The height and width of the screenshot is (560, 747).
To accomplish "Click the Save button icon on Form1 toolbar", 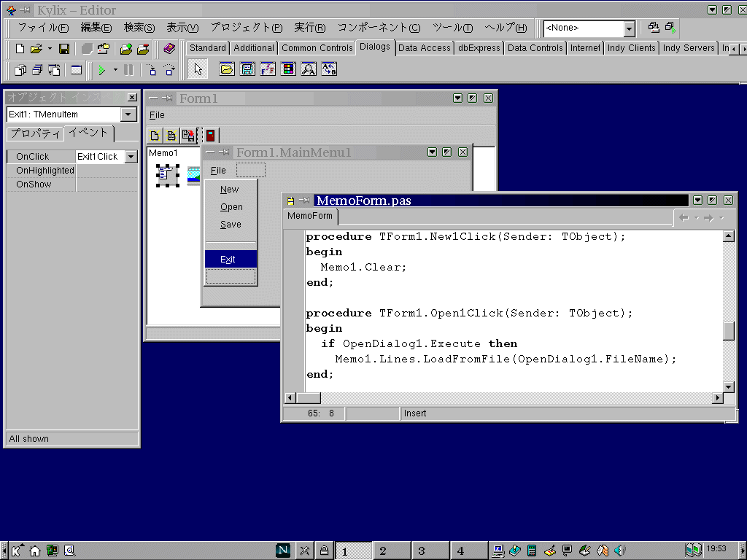I will [x=189, y=135].
